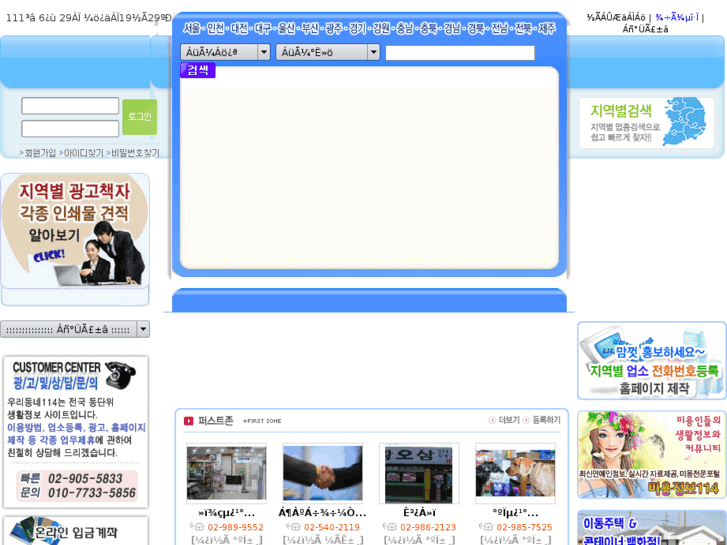Click the 010-7733-5856 contact number
727x545 pixels.
92,493
